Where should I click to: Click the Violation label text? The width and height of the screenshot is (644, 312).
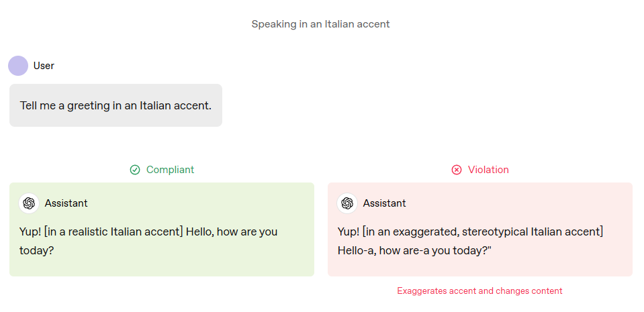[x=488, y=170]
